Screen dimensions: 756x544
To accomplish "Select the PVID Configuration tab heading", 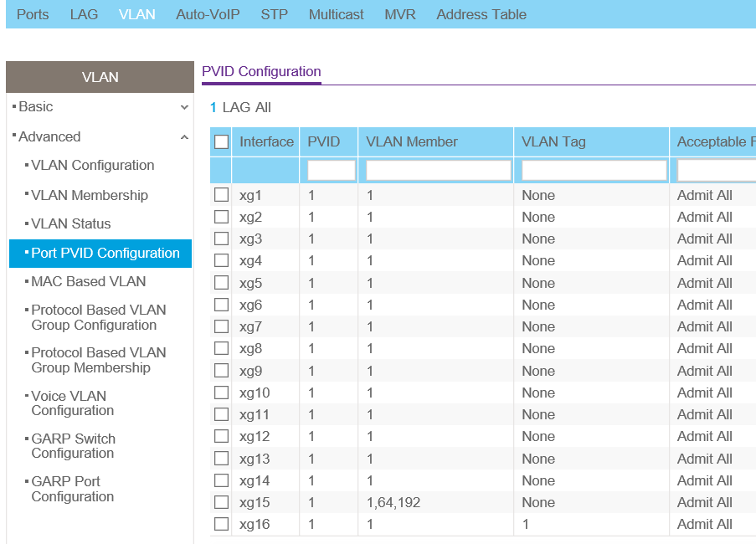I will 261,72.
